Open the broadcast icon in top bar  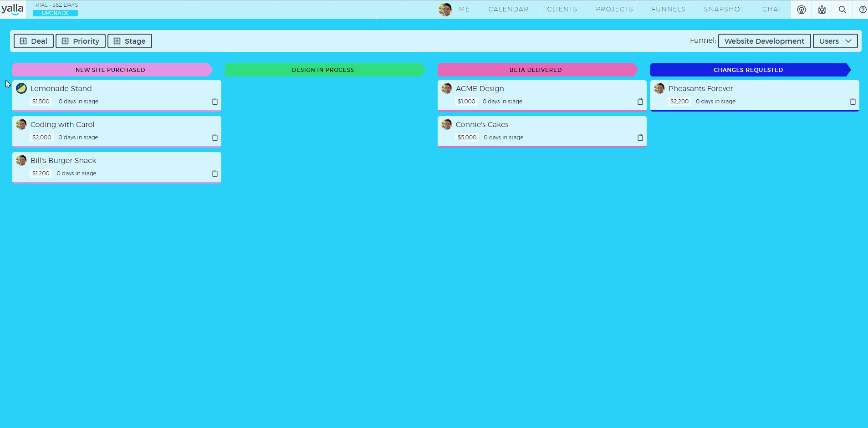tap(801, 10)
